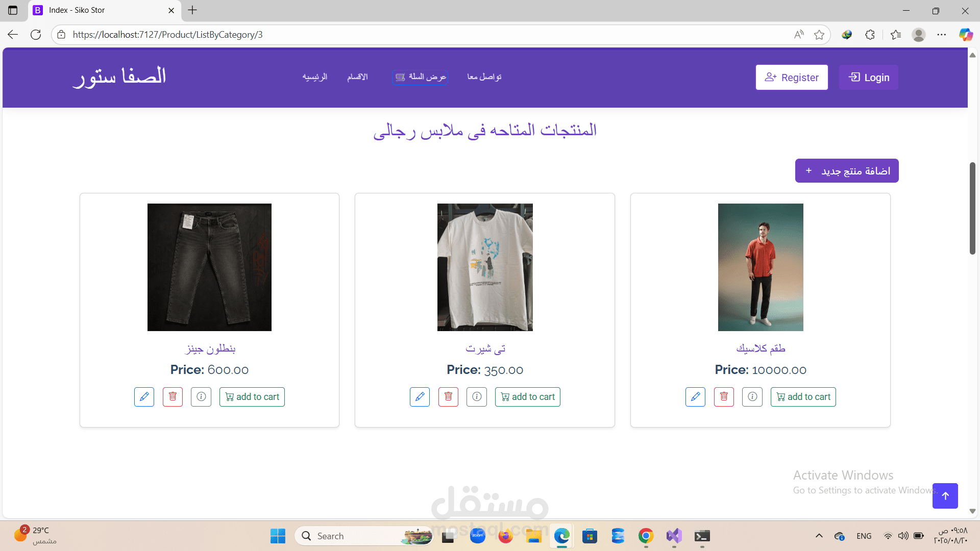
Task: Click the jeans product image thumbnail
Action: (209, 267)
